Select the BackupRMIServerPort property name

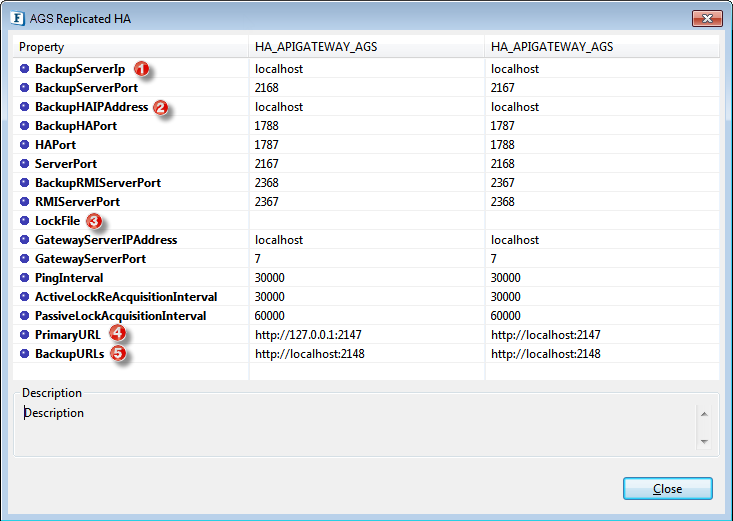coord(98,182)
